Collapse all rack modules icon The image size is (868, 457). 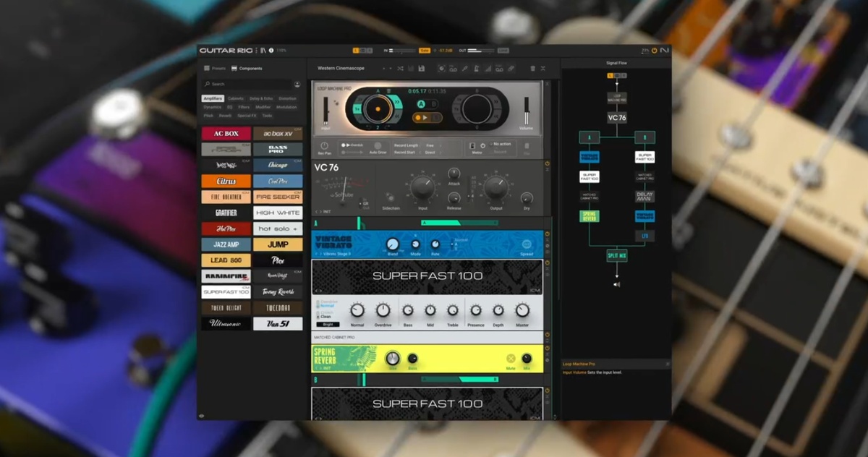tap(542, 68)
